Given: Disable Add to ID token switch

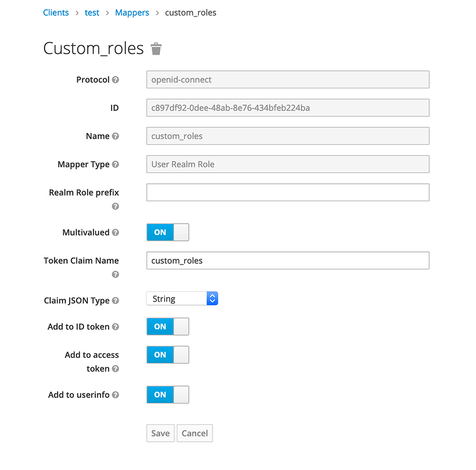Looking at the screenshot, I should (x=168, y=326).
